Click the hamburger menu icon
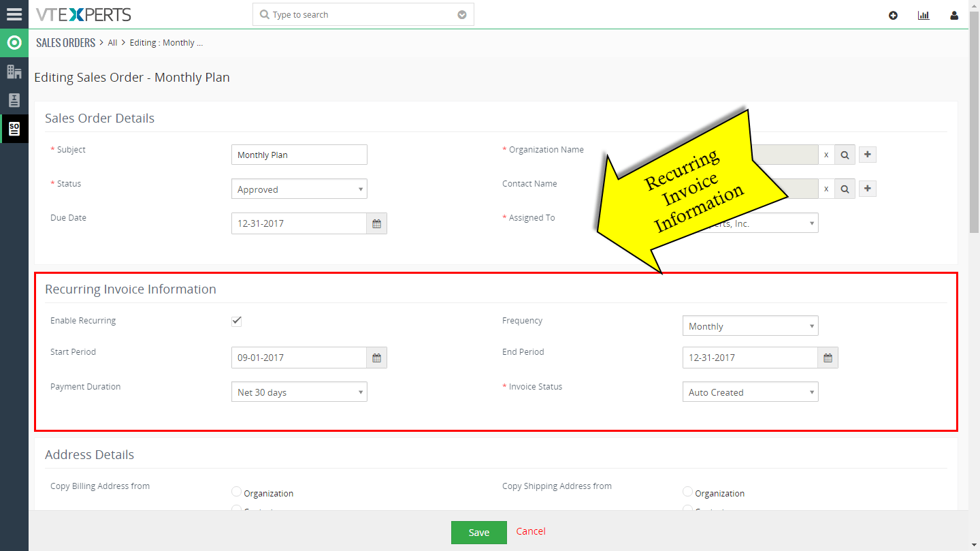 click(14, 14)
